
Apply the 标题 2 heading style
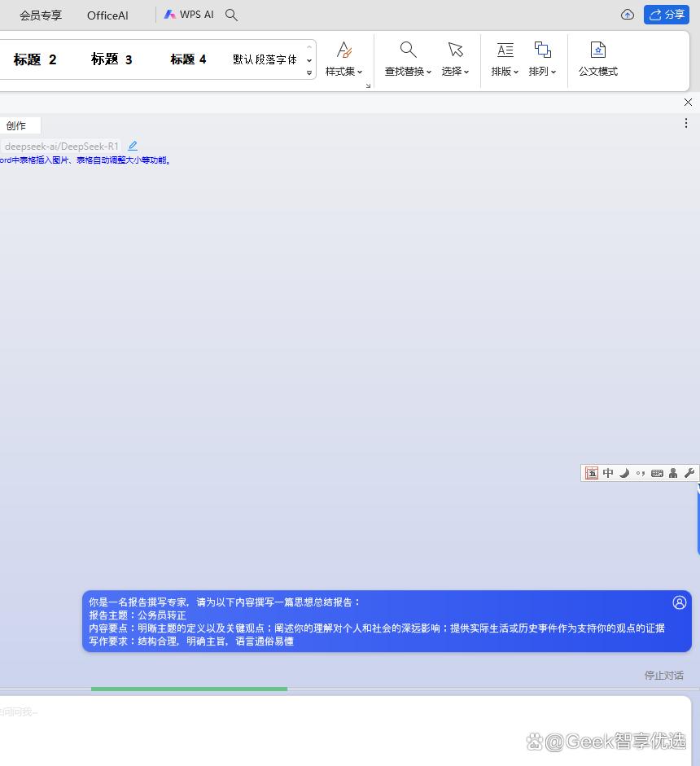[x=35, y=59]
